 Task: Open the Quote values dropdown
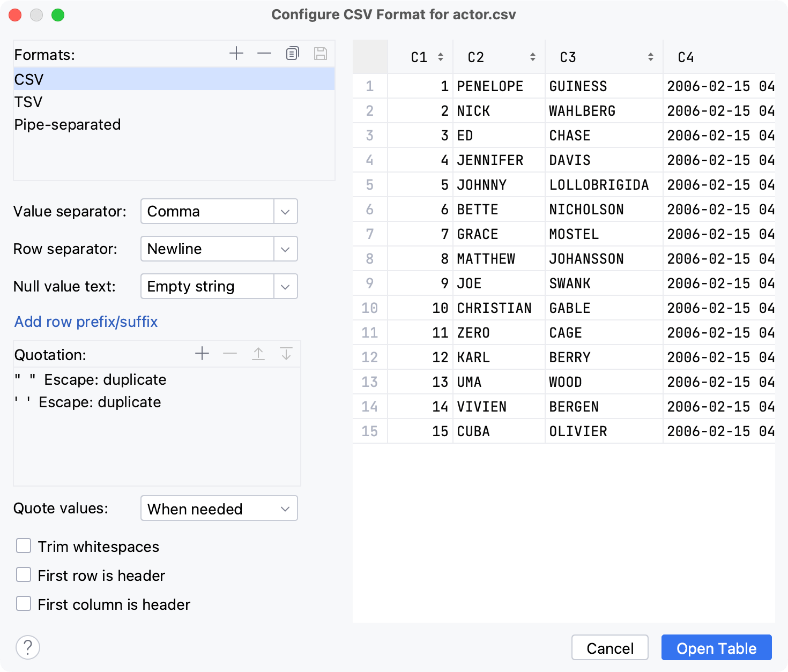point(285,508)
